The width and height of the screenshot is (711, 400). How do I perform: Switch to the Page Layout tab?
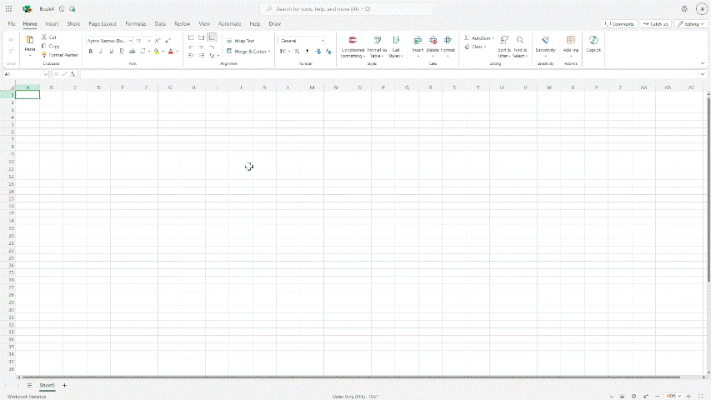[x=102, y=24]
